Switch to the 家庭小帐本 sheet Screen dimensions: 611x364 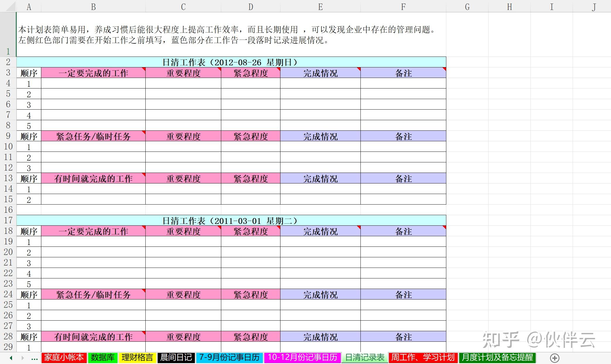(x=64, y=358)
